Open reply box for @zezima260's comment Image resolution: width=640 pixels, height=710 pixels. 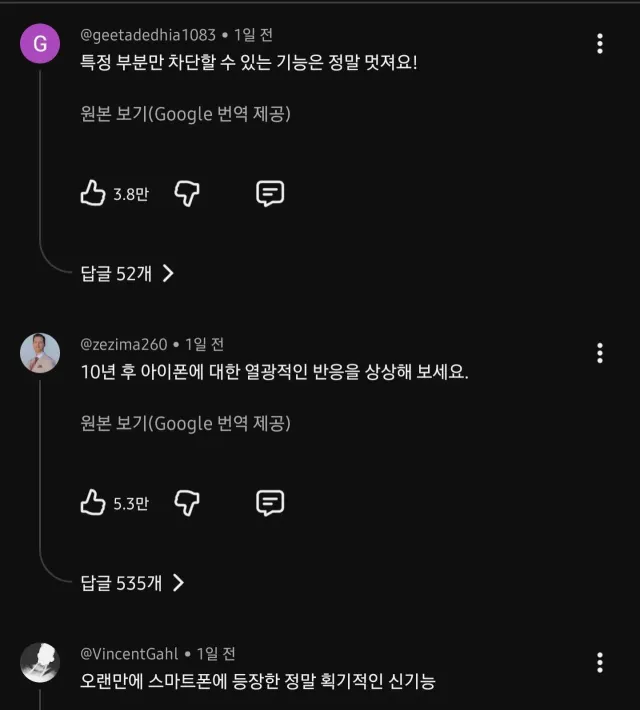(x=270, y=503)
